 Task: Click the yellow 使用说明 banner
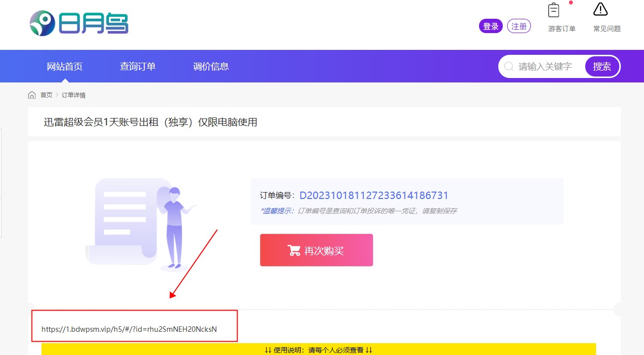[319, 349]
